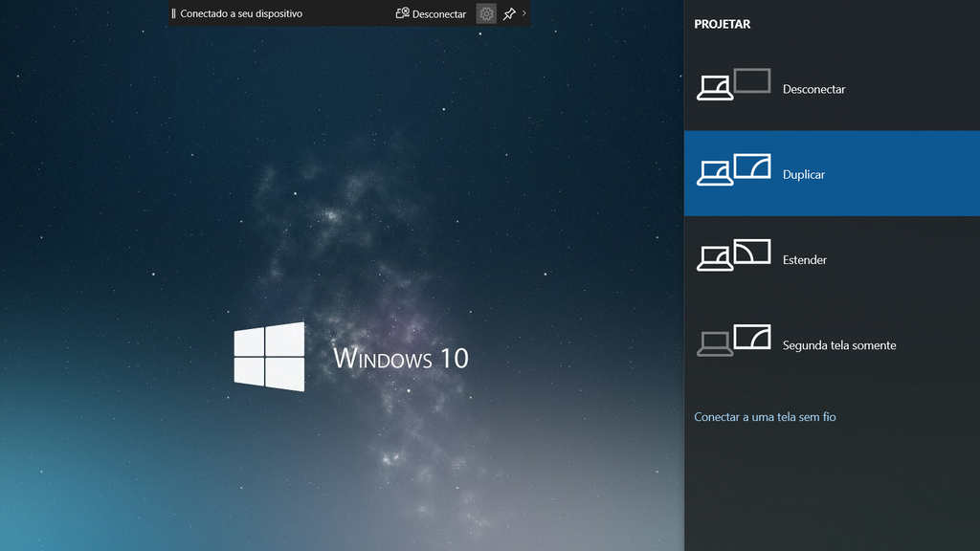Click the Desconectar screen icon in Projetar panel
980x551 pixels.
pyautogui.click(x=733, y=84)
